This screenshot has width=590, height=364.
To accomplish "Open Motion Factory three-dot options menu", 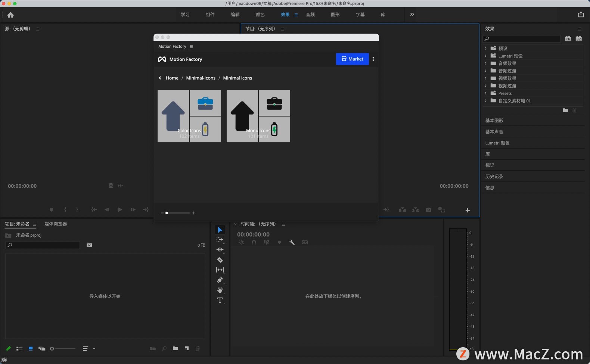I will click(x=373, y=59).
